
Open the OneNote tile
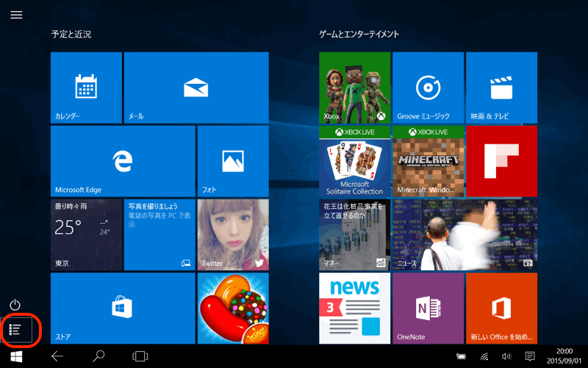coord(428,308)
